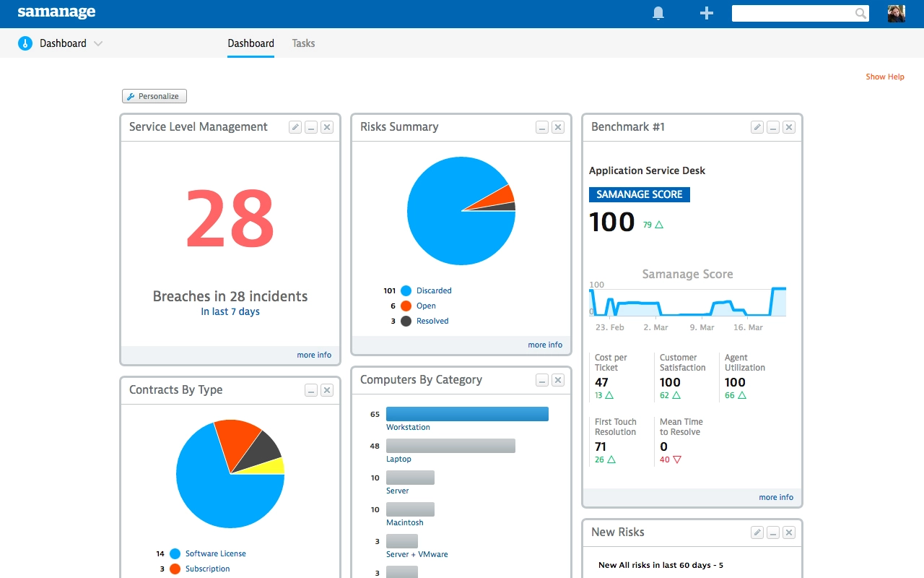Screen dimensions: 924x578
Task: Click the Subscription legend link
Action: click(207, 569)
